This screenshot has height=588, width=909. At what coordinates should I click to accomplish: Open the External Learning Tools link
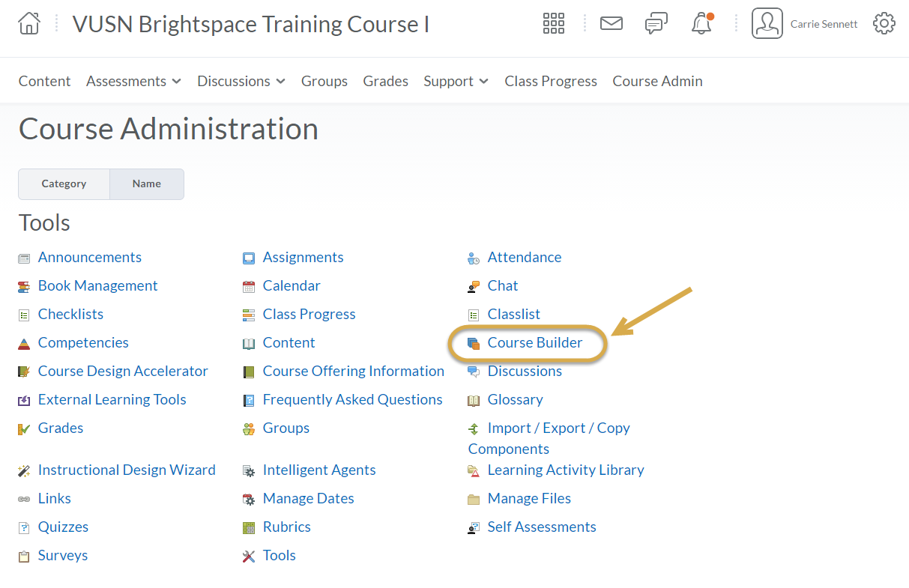pos(112,399)
